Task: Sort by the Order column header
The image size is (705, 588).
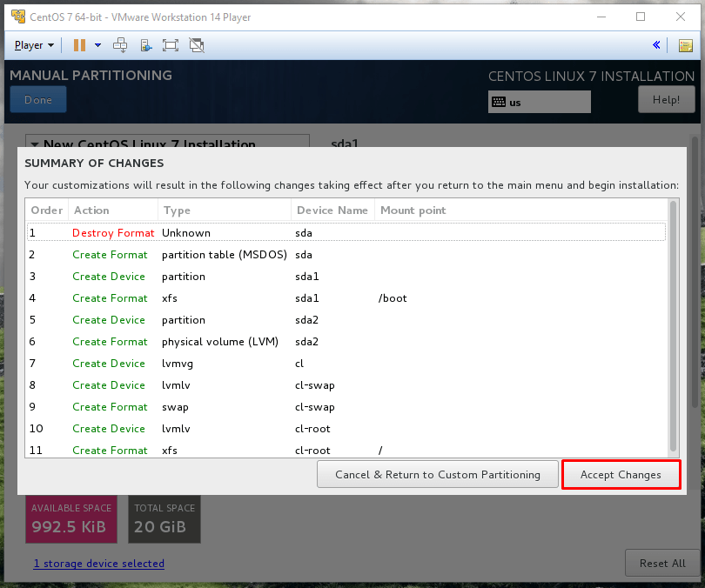Action: (47, 210)
